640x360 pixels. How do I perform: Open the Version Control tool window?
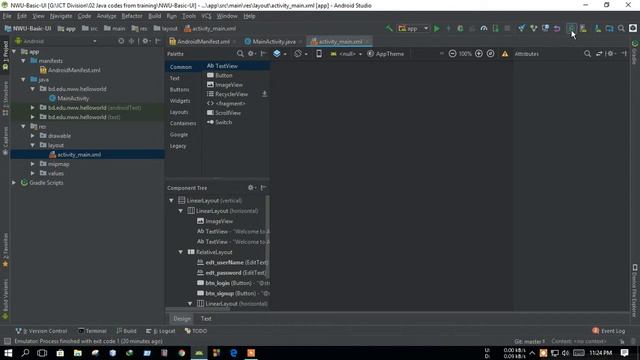click(x=41, y=331)
